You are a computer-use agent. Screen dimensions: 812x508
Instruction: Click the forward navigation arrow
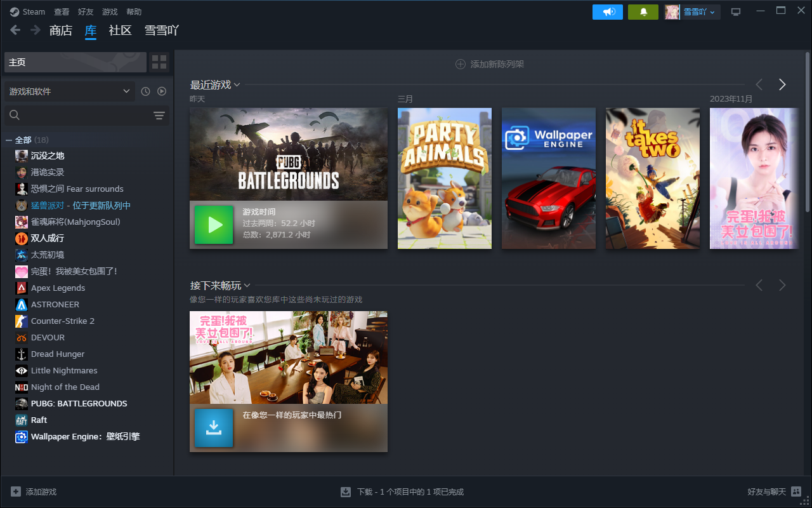tap(35, 30)
